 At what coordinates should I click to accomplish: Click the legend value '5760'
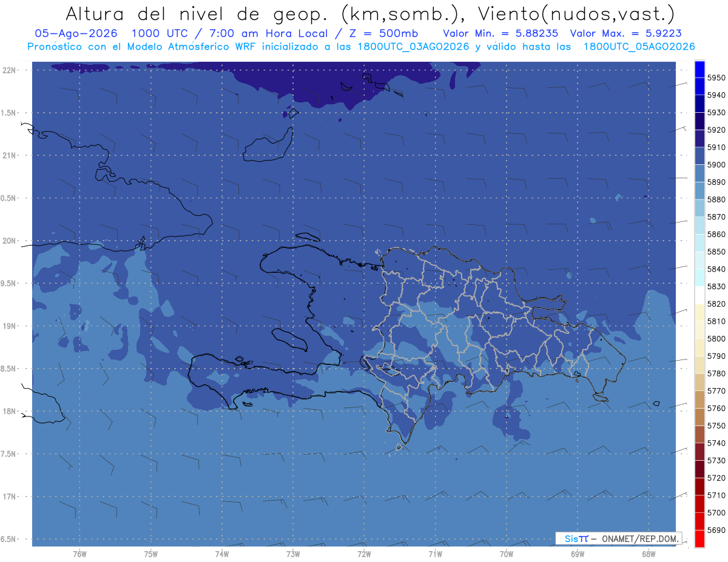coord(716,408)
